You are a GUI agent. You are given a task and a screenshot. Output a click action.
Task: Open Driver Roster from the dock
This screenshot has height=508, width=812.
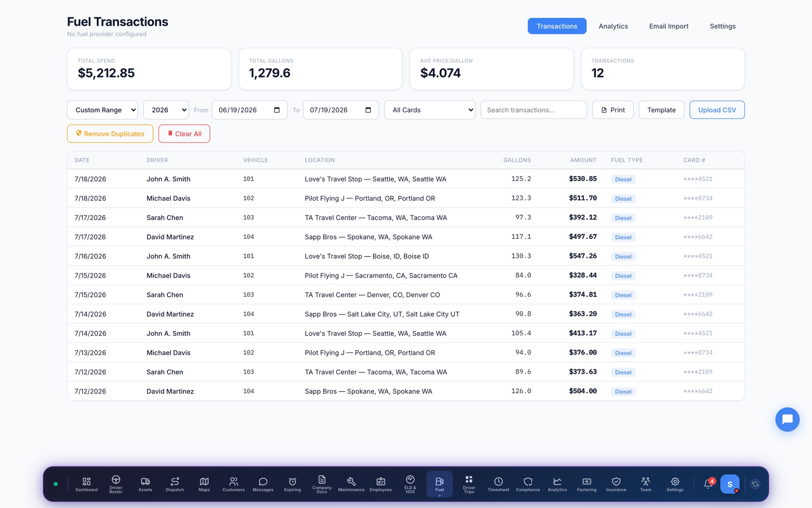(116, 484)
